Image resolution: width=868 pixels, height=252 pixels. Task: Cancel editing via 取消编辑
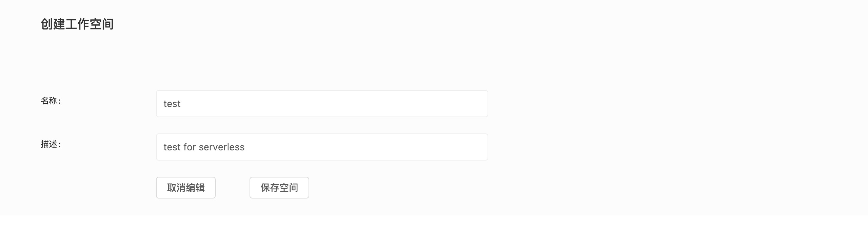point(185,188)
